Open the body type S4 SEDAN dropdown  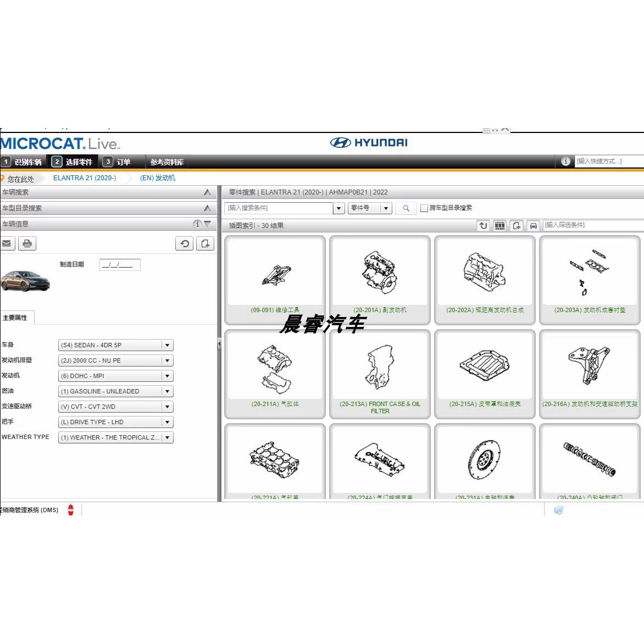[116, 345]
